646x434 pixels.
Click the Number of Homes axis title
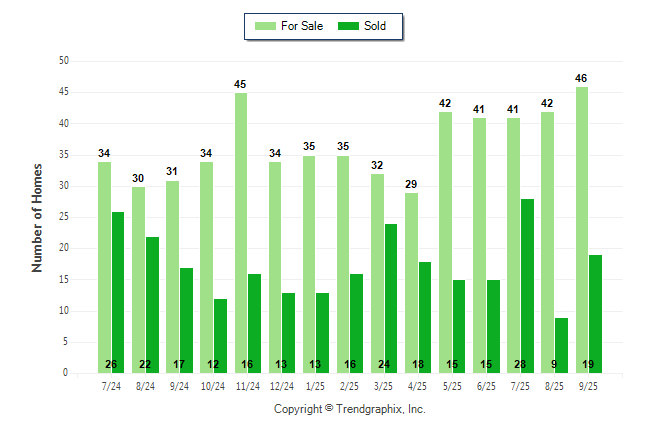[x=38, y=217]
